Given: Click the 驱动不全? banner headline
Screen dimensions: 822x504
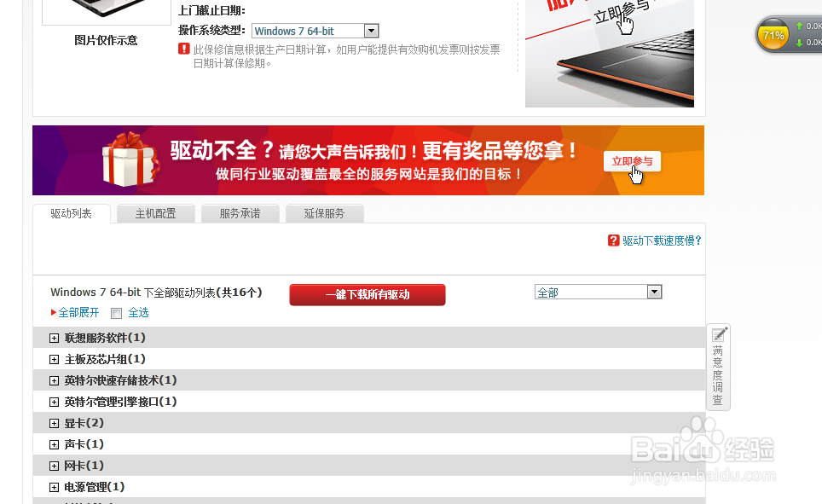Looking at the screenshot, I should [223, 151].
